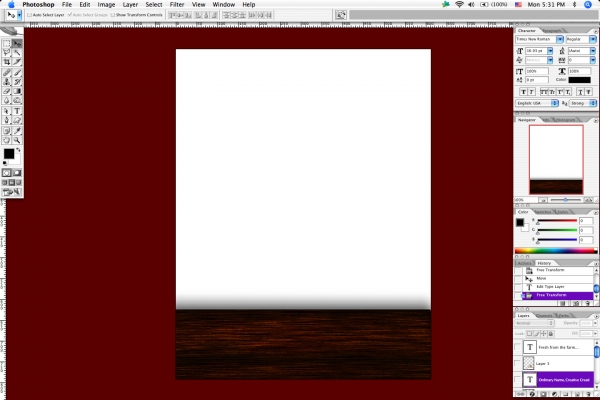Select the Magic Wand tool
600x400 pixels.
click(17, 52)
